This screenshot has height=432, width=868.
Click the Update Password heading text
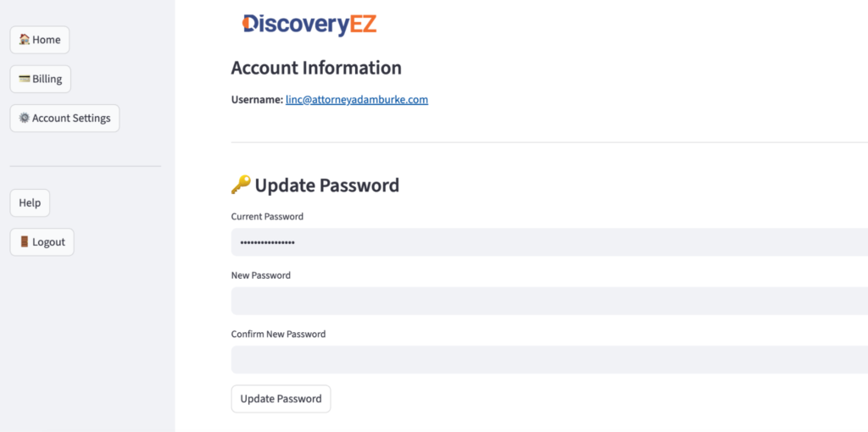coord(327,186)
